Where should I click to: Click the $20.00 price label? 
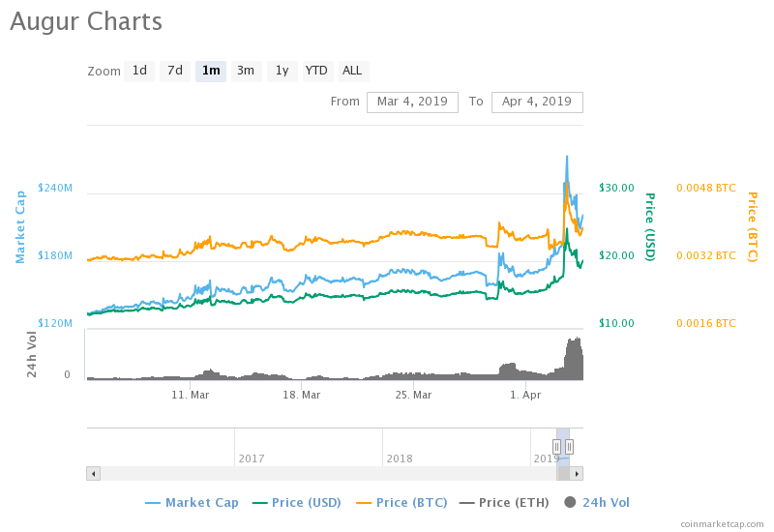coord(616,255)
